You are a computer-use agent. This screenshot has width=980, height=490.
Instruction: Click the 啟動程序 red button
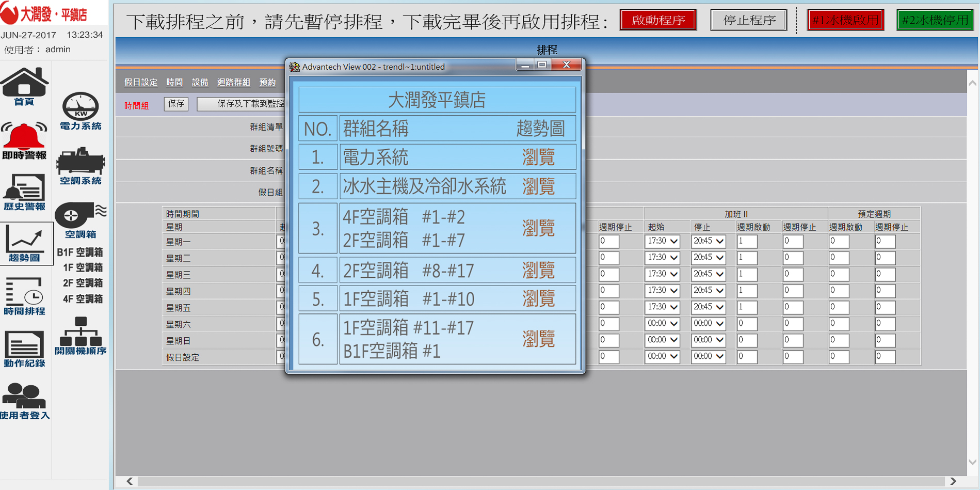[658, 20]
